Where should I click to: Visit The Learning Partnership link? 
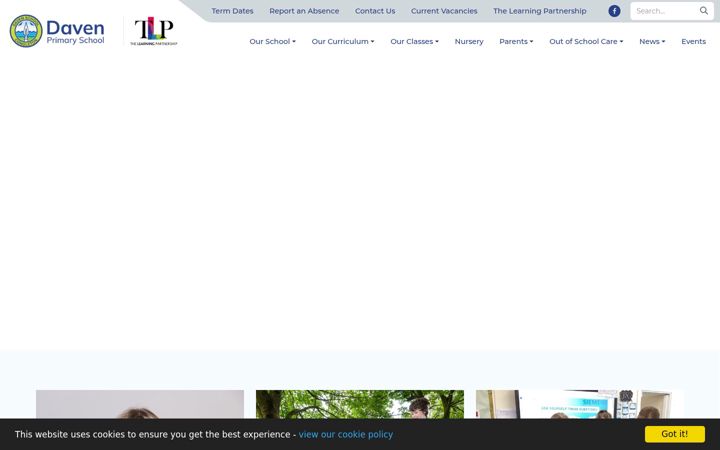click(x=540, y=11)
